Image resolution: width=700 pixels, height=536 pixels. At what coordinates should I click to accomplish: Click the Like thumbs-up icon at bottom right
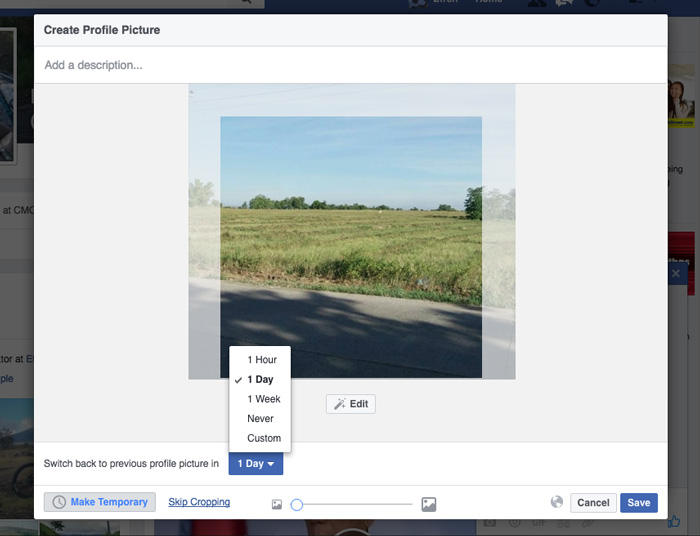coord(674,521)
